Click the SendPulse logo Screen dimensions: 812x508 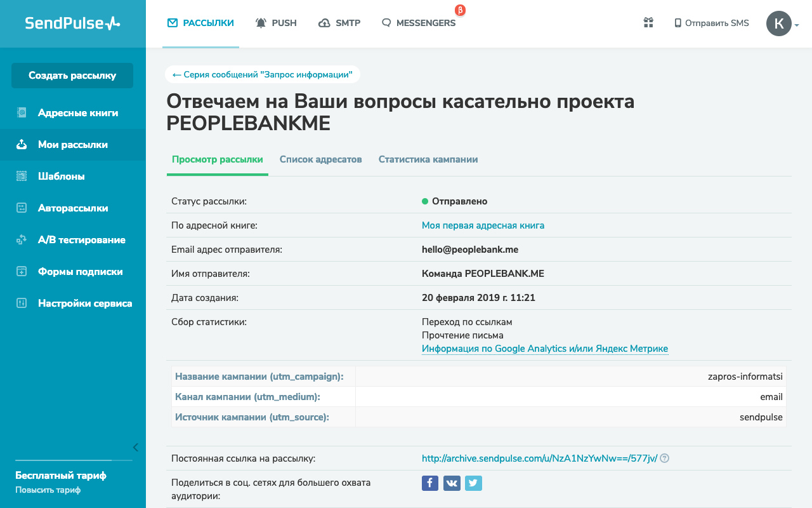pos(72,23)
